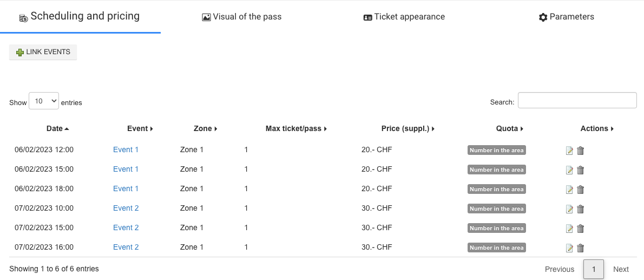644x280 pixels.
Task: Open the Show entries count dropdown
Action: [44, 101]
